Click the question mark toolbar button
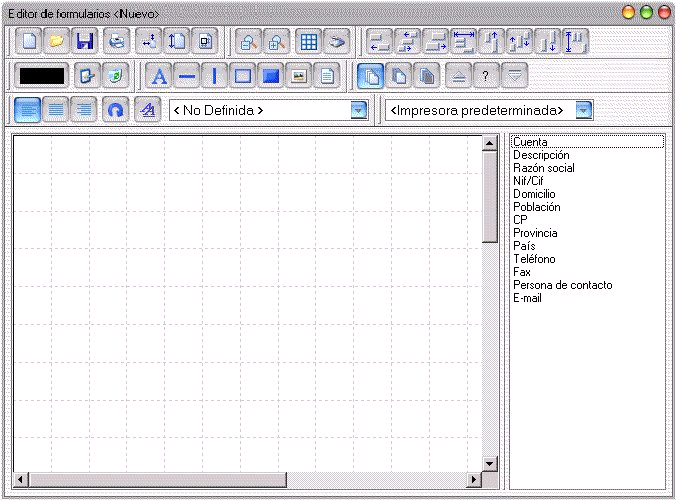676x500 pixels. [x=486, y=76]
